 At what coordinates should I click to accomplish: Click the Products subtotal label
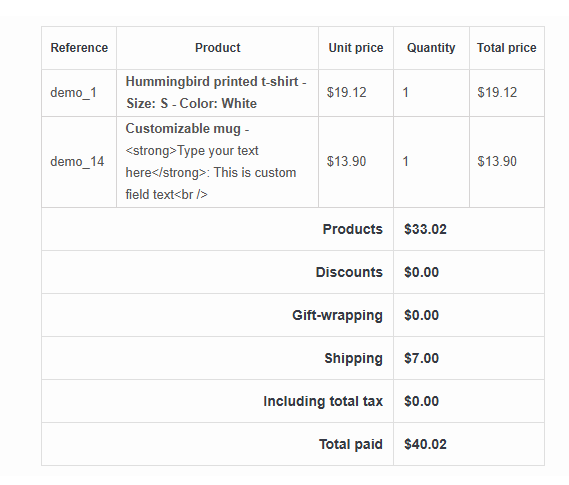(352, 229)
